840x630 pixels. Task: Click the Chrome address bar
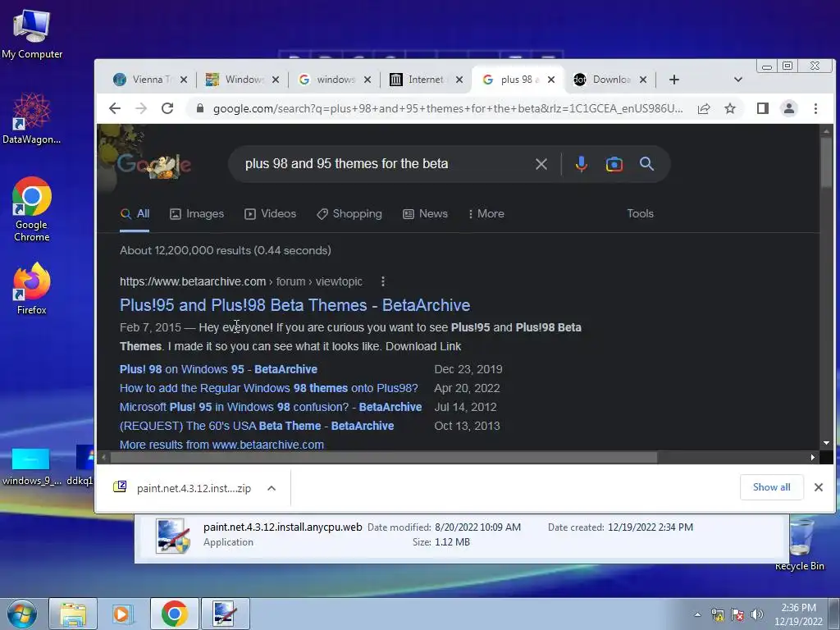pyautogui.click(x=447, y=109)
